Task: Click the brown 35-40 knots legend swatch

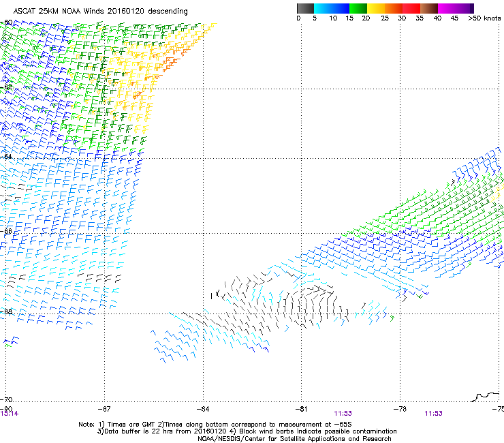Action: tap(429, 8)
